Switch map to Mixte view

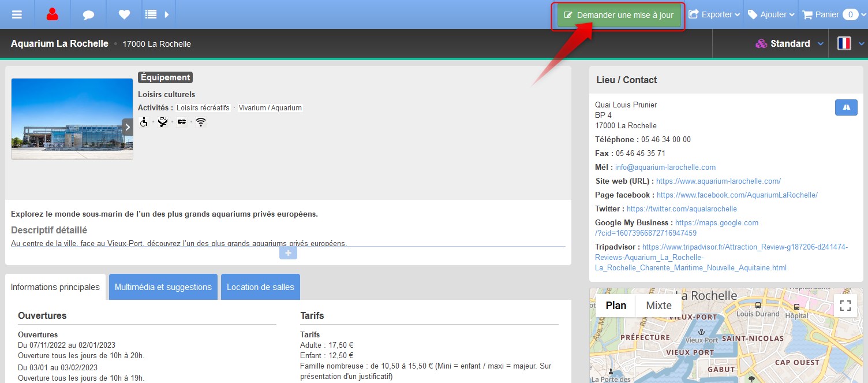point(659,306)
